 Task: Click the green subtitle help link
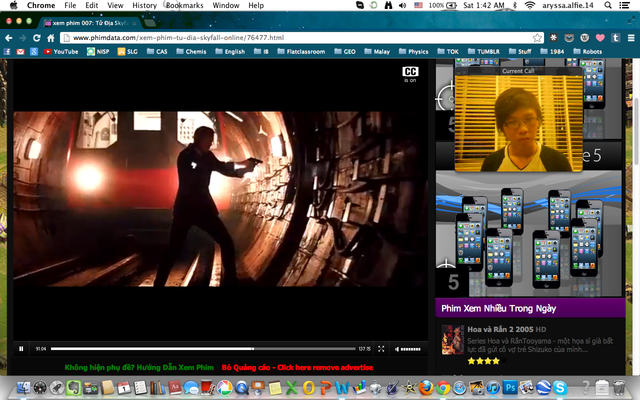[139, 367]
